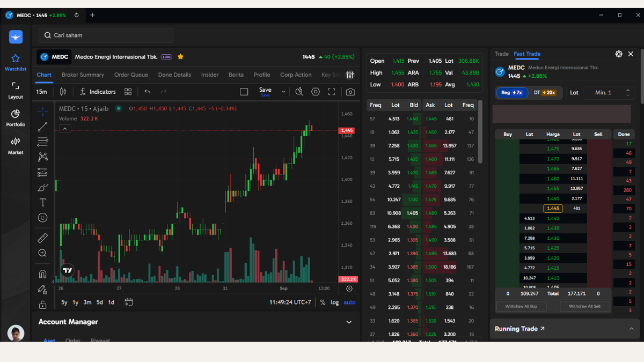Select the pattern drawing tool
Viewport: 644px width, 362px height.
42,157
